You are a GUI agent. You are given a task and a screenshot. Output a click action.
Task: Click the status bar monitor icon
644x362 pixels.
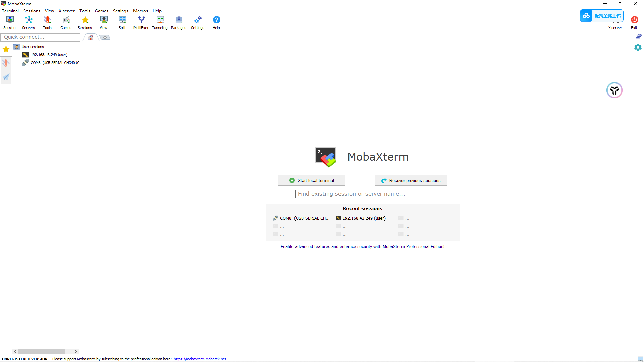point(641,359)
